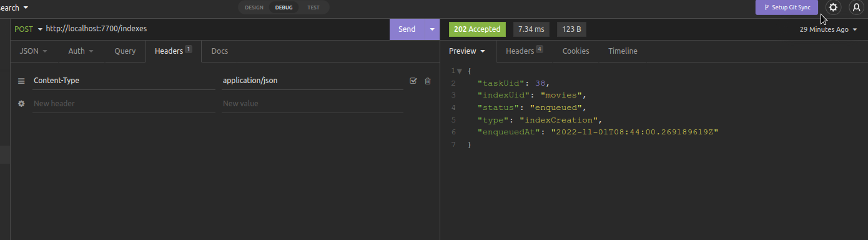Open the workspace dropdown arrow at top left

tap(25, 8)
